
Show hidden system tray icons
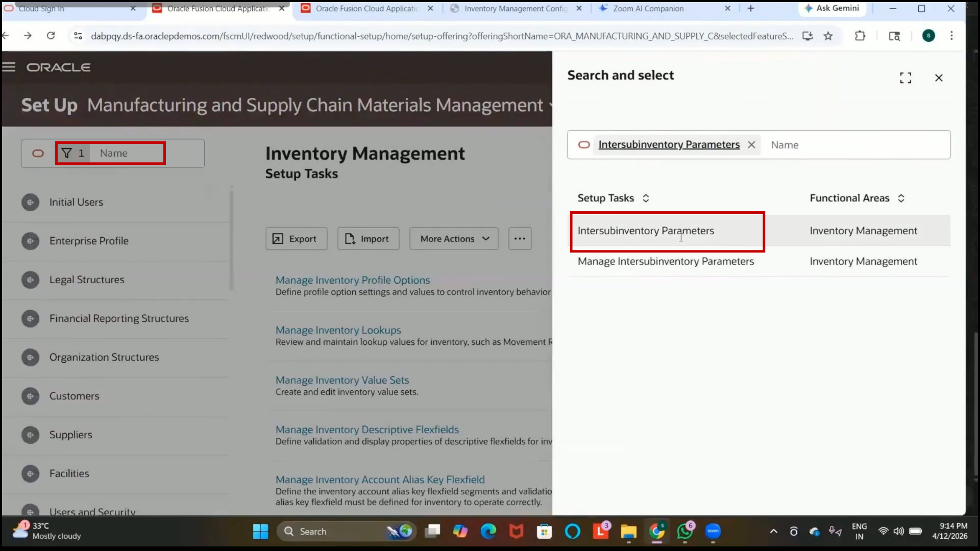coord(773,531)
